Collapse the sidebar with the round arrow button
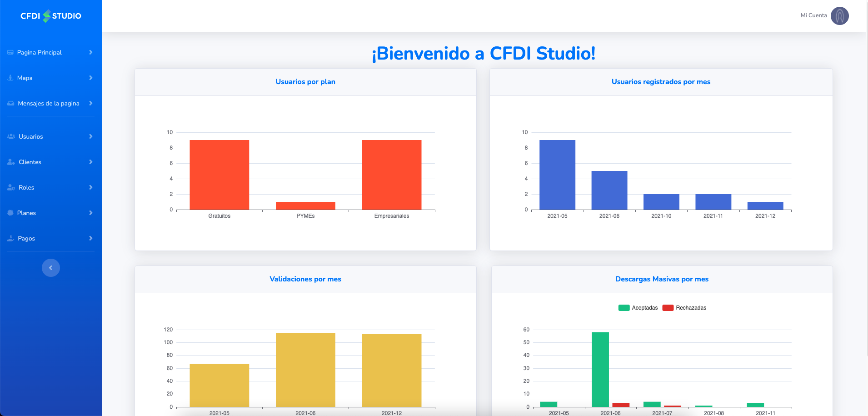Screen dimensions: 868x416 click(51, 268)
